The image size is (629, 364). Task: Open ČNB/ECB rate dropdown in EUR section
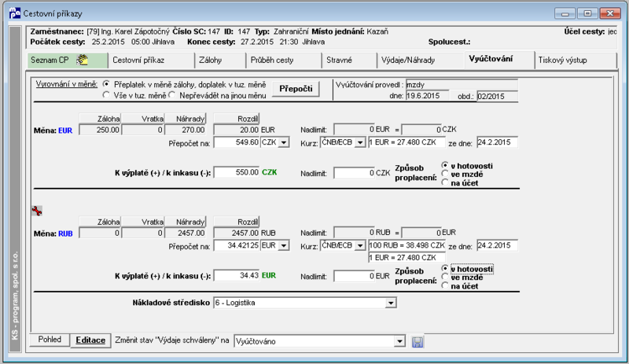360,142
